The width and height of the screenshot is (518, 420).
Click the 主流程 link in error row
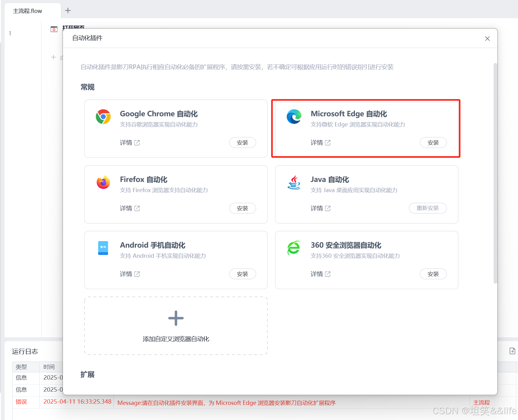click(x=482, y=402)
